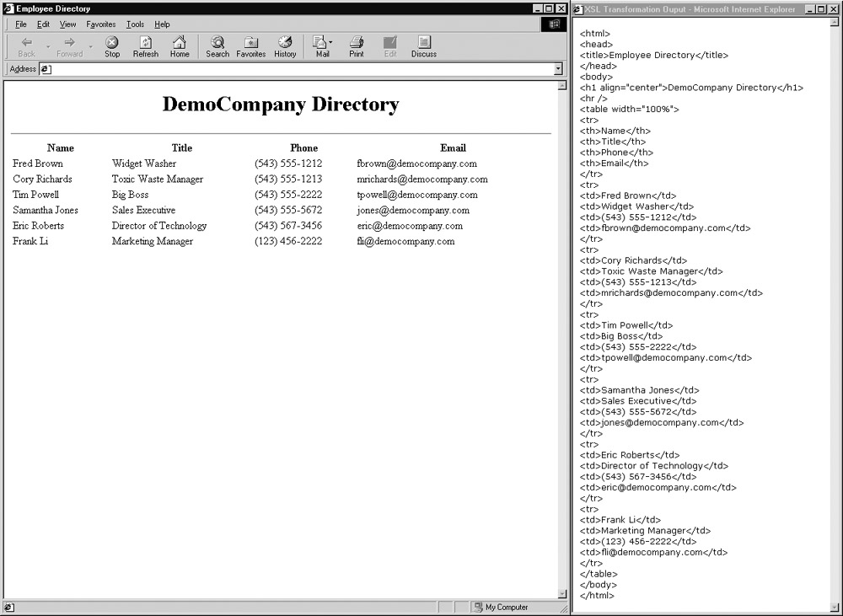The width and height of the screenshot is (843, 616).
Task: Click the Internet Explorer logo throbber
Action: [554, 24]
